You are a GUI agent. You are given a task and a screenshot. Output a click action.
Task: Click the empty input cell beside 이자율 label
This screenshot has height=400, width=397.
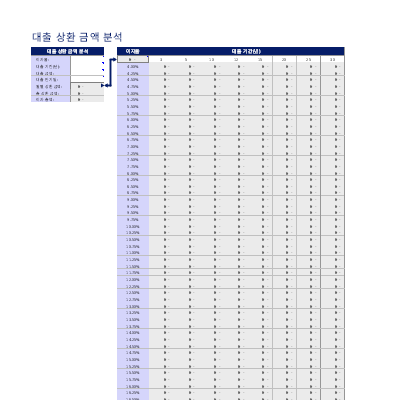[x=87, y=59]
